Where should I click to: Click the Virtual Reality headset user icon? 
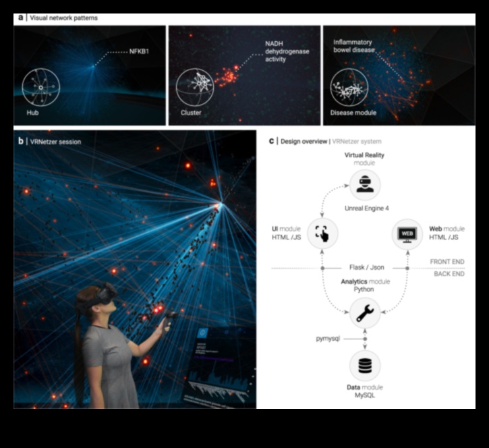click(364, 184)
